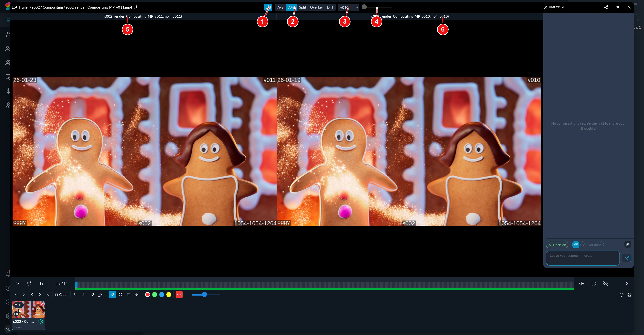
Task: Jump to first frame double-left arrows
Action: 24,295
